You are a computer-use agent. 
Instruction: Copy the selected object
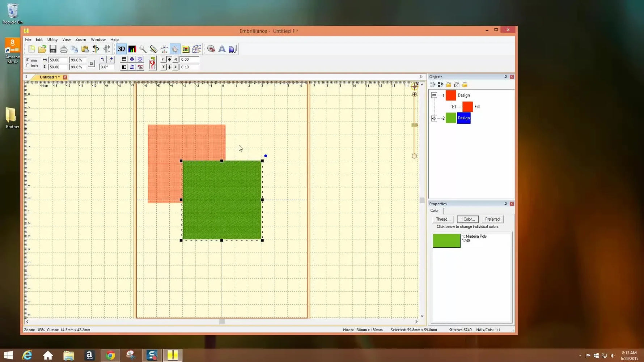pyautogui.click(x=75, y=49)
